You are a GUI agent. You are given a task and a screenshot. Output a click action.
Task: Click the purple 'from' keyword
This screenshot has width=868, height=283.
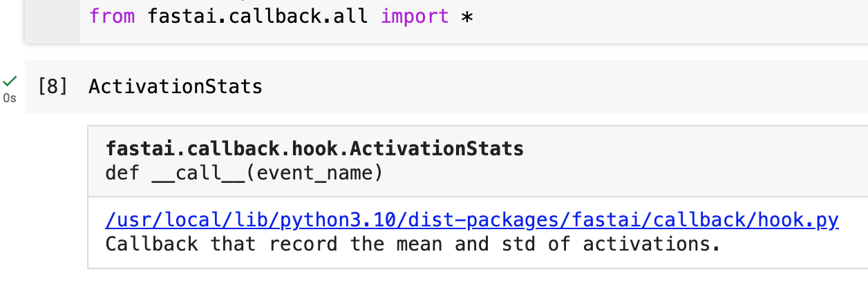pyautogui.click(x=112, y=16)
